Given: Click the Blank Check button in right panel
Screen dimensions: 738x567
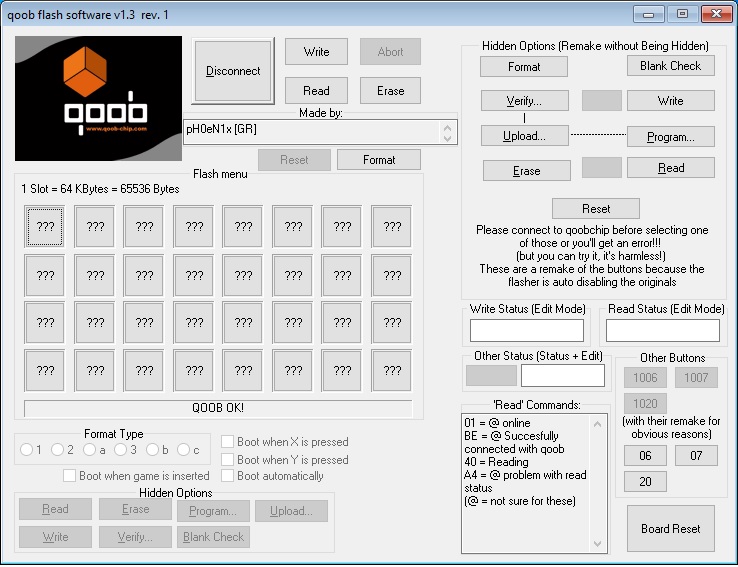Looking at the screenshot, I should click(671, 66).
